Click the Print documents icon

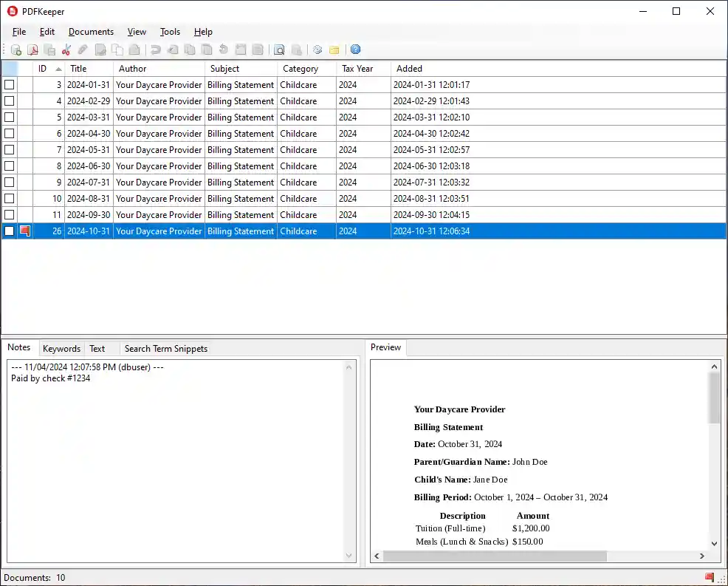tap(296, 50)
